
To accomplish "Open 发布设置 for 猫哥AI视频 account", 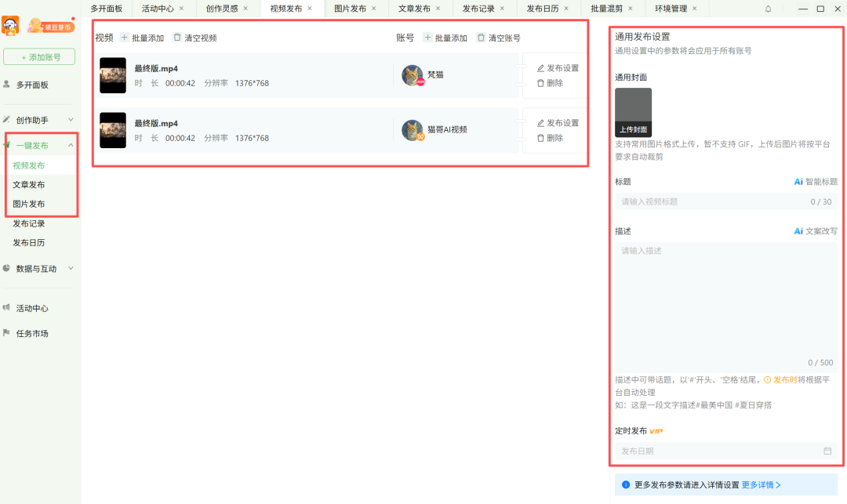I will point(558,123).
